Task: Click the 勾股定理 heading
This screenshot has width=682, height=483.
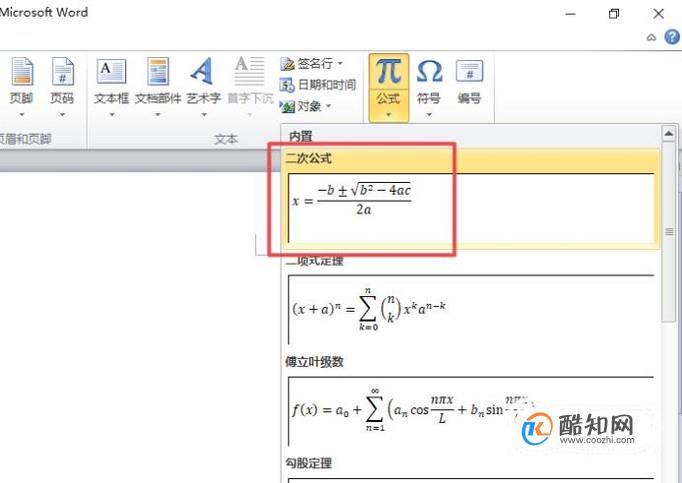Action: [x=308, y=463]
